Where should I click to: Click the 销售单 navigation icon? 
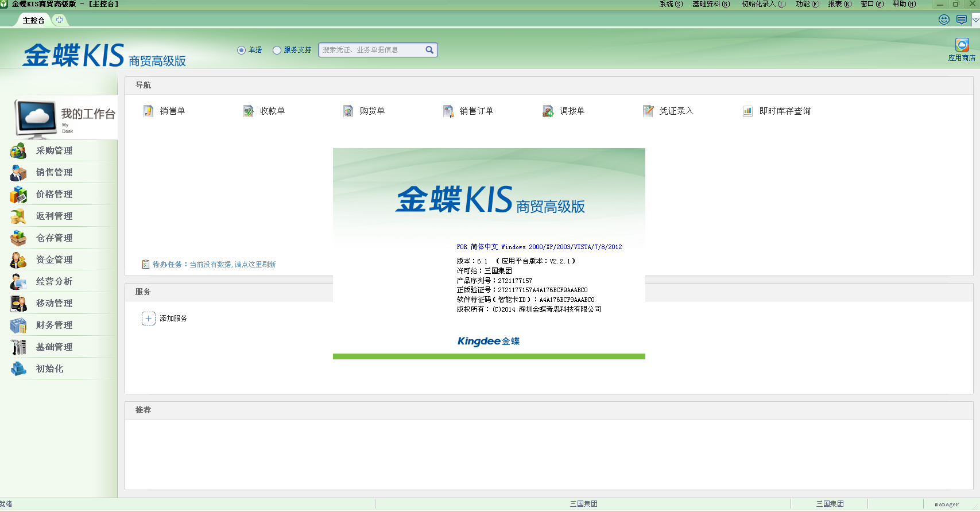pyautogui.click(x=148, y=111)
